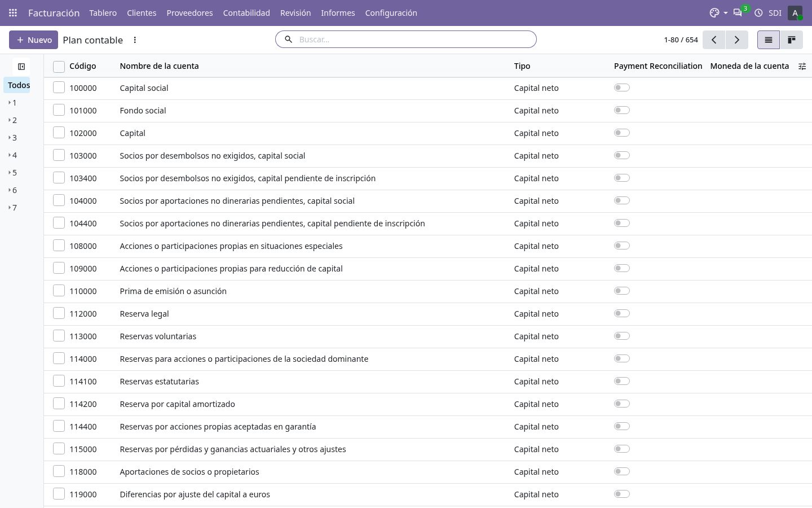
Task: Expand account group 7 in sidebar
Action: (12, 208)
